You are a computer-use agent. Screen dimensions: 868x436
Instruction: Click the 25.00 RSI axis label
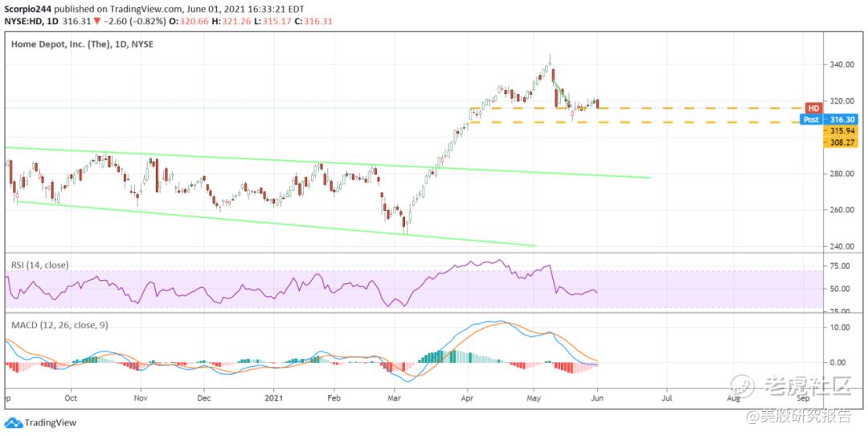click(x=841, y=311)
